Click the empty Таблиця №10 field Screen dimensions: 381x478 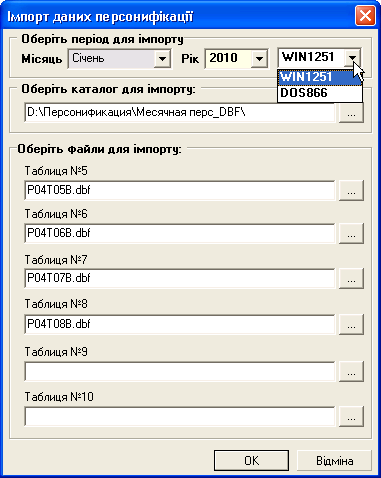tap(180, 416)
